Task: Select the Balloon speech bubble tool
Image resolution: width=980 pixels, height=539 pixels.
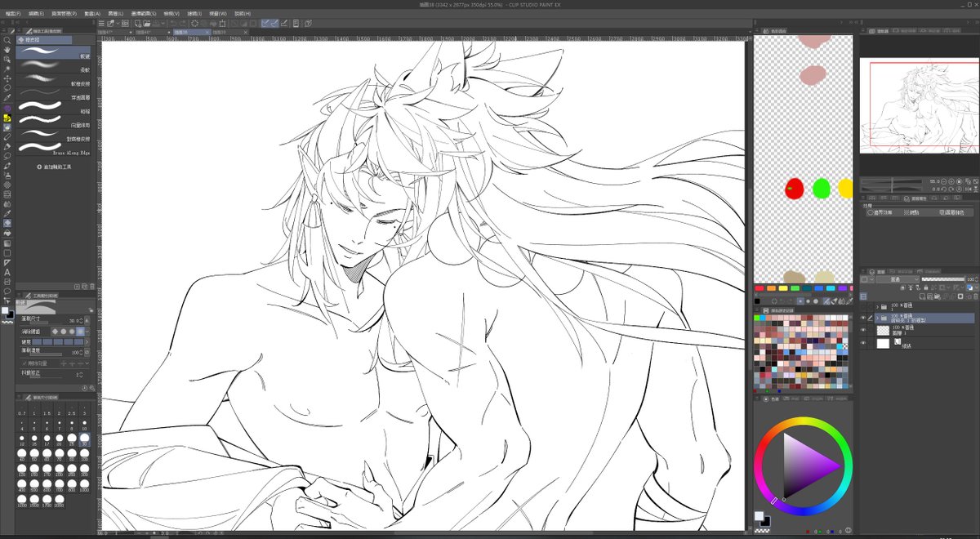Action: (7, 291)
